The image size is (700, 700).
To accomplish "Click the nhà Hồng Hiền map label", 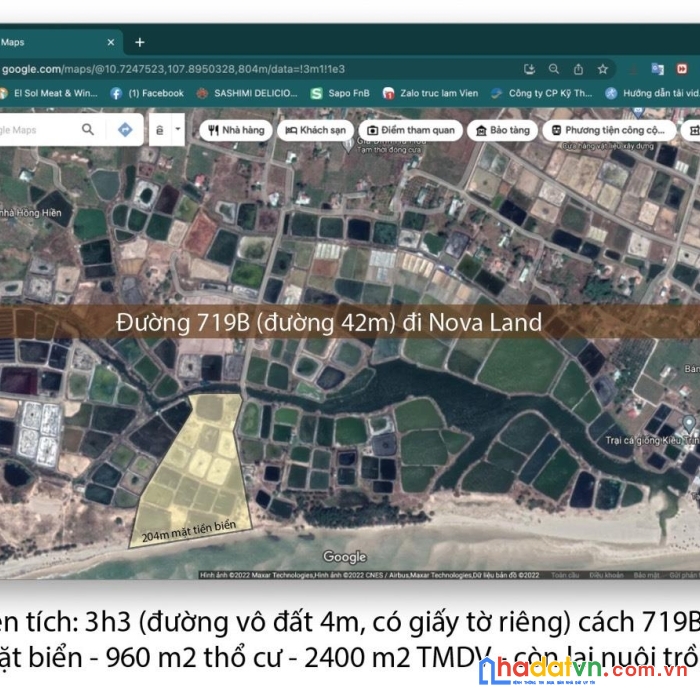I will tap(30, 213).
